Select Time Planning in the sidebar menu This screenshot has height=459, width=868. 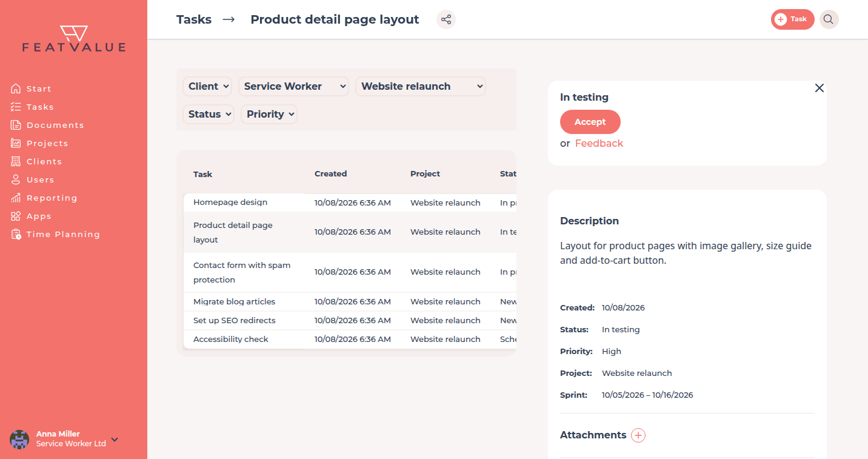tap(63, 234)
